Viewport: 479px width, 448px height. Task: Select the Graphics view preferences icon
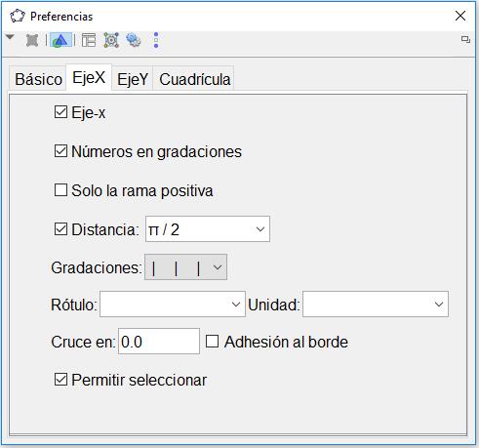[x=60, y=40]
